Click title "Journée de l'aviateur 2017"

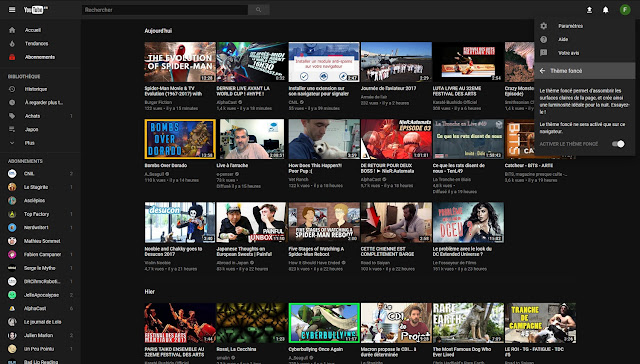(x=388, y=88)
